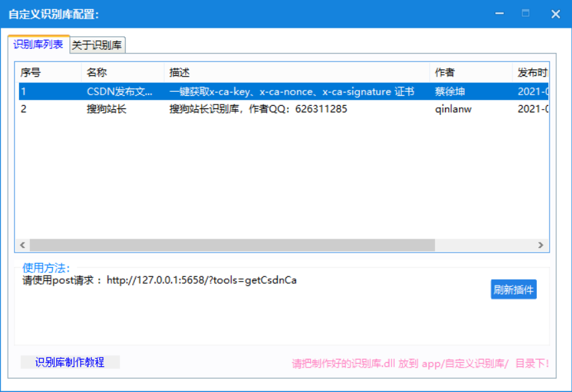Select the 搜狗站长识别库 description with QQ 626311285
This screenshot has height=392, width=572.
point(259,109)
